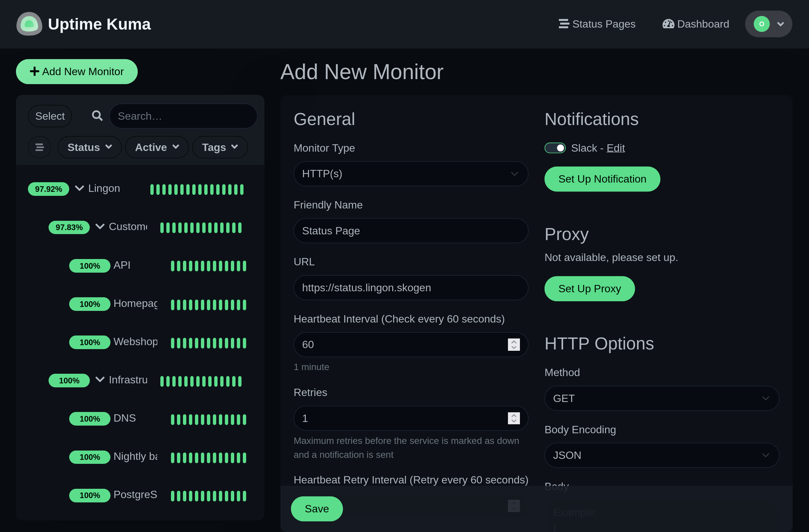Click the Infrastructure 100% badge
The width and height of the screenshot is (809, 532).
[69, 380]
